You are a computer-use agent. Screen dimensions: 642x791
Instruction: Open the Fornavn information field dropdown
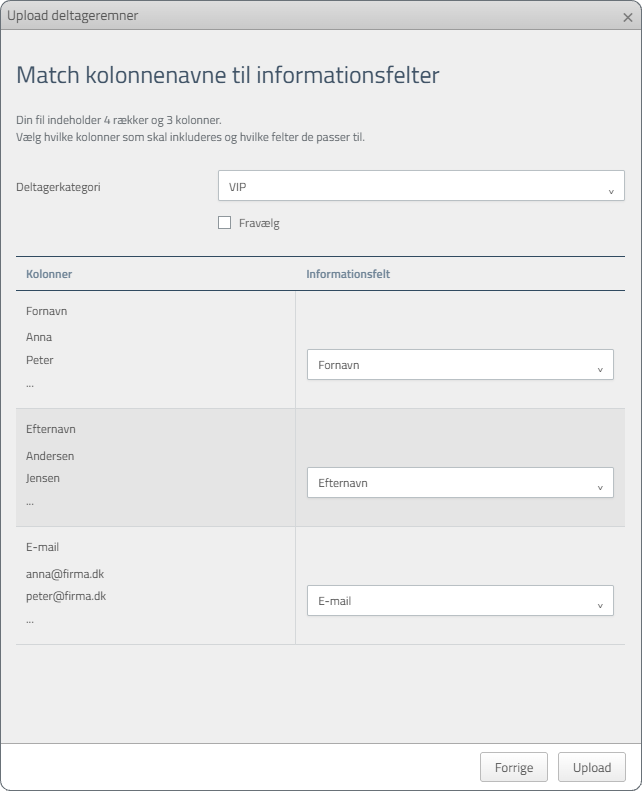tap(460, 364)
